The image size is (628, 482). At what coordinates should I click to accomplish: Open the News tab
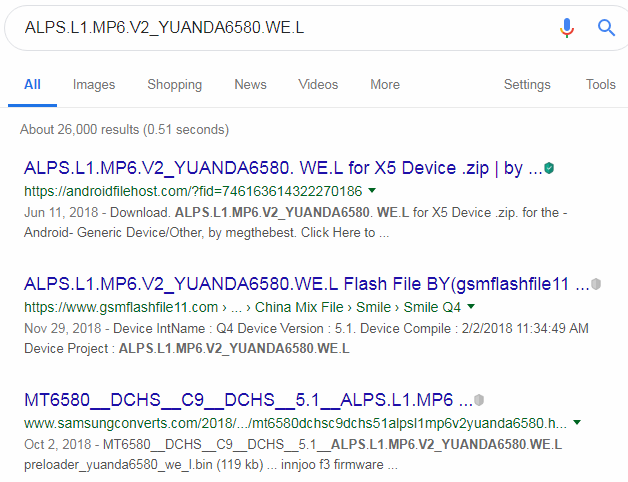(250, 85)
